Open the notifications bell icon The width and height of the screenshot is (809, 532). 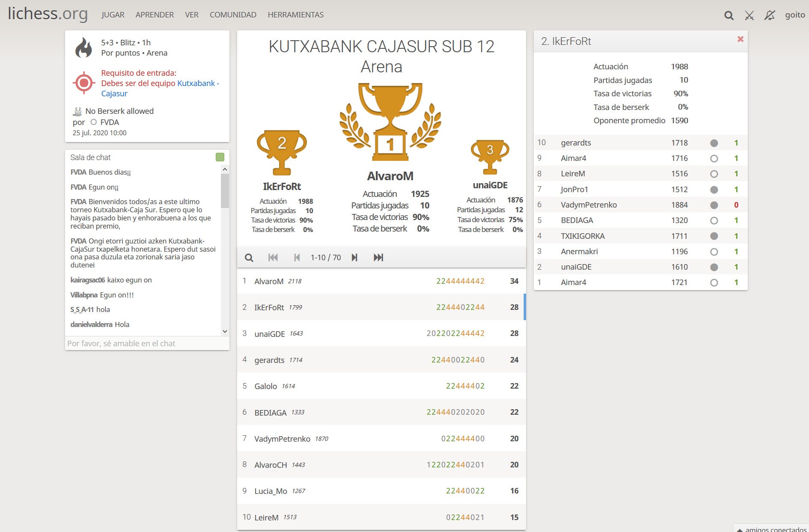click(x=770, y=16)
